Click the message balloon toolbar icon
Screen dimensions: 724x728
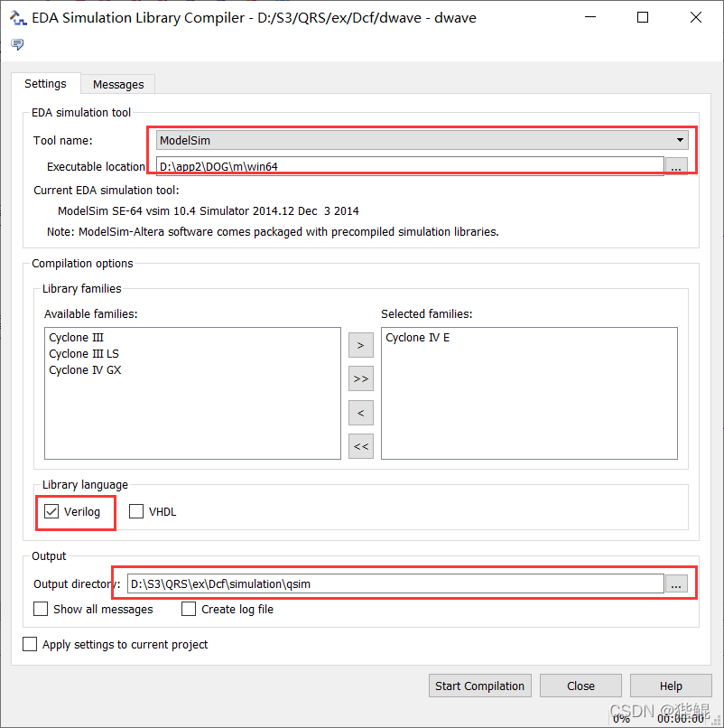point(17,44)
